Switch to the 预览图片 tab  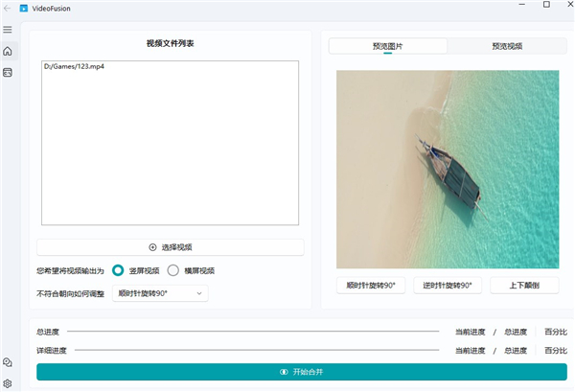(388, 46)
